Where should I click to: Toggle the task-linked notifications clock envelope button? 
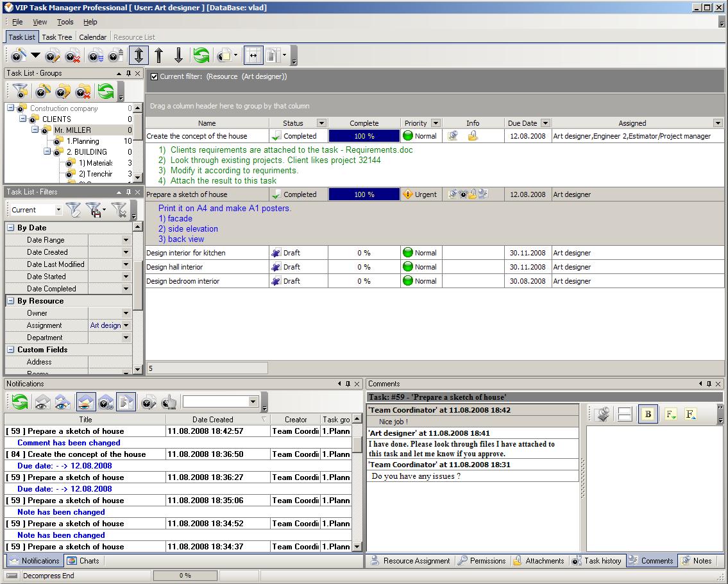coord(106,401)
